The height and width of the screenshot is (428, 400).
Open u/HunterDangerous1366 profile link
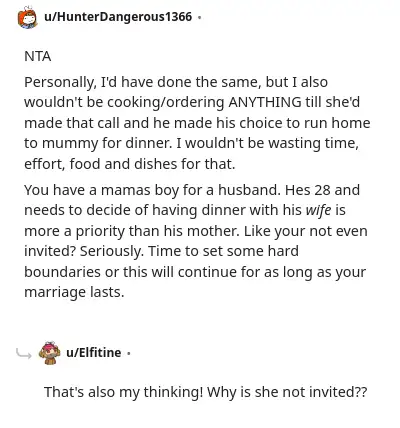pos(118,17)
